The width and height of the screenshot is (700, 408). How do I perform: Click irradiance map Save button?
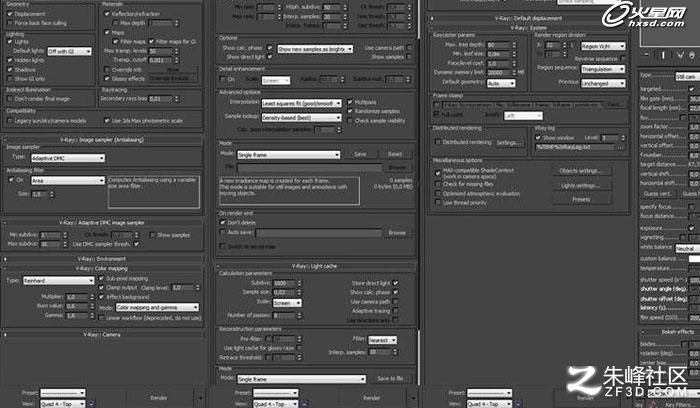click(360, 154)
